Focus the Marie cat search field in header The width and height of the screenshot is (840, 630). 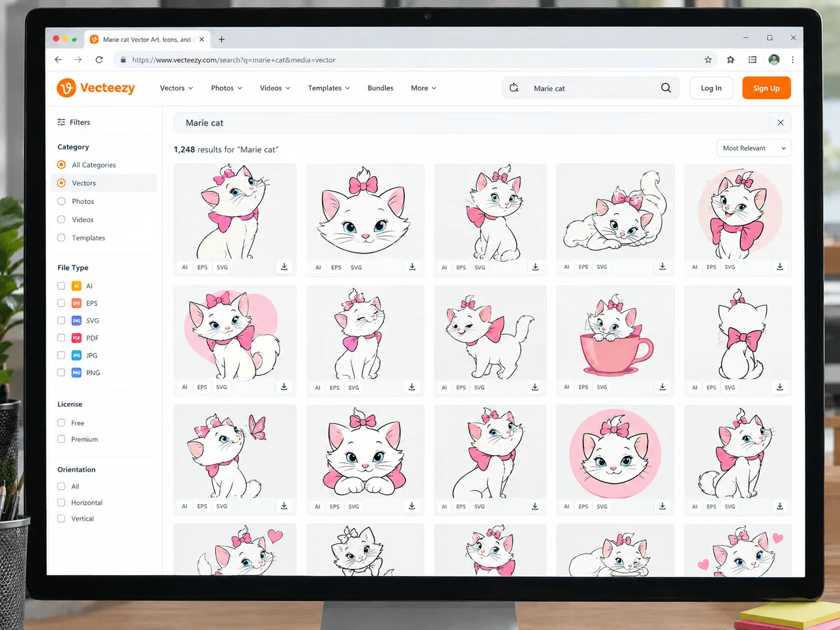tap(592, 88)
